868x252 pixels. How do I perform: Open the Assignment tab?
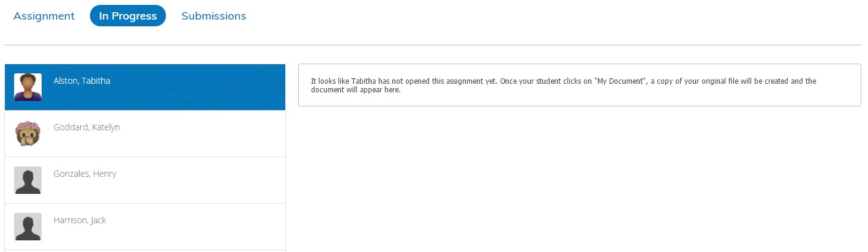44,16
